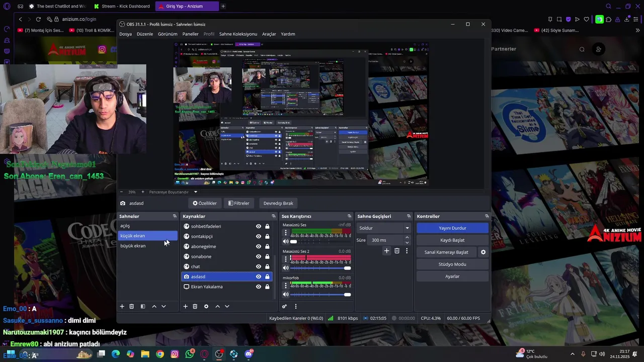Image resolution: width=644 pixels, height=362 pixels.
Task: Click Kaydı Başlat button
Action: (452, 240)
